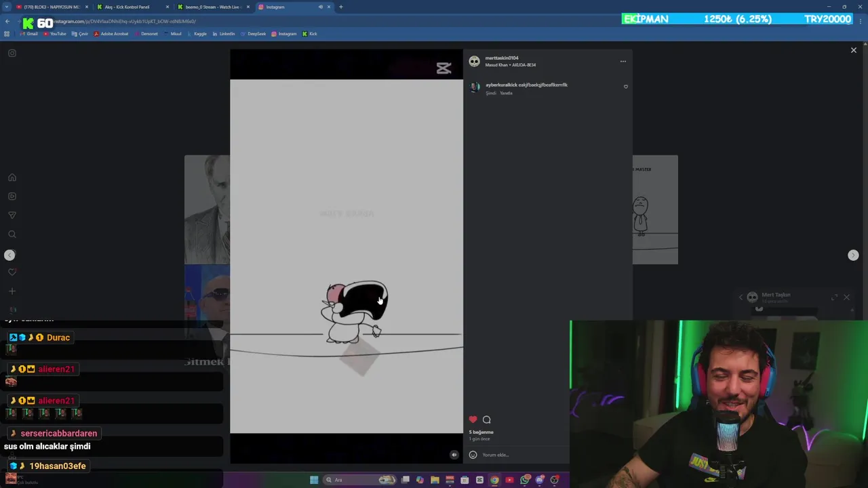The width and height of the screenshot is (868, 488).
Task: Open a new browser tab
Action: [341, 7]
